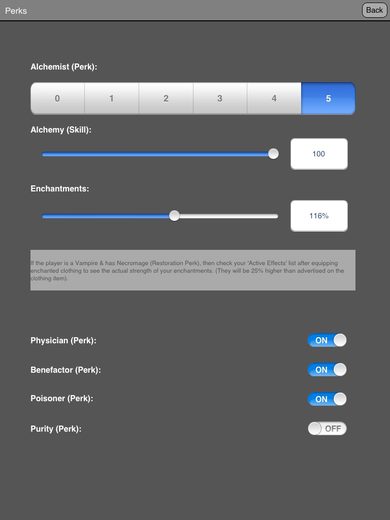Screen dimensions: 390x520
Task: Click the Alchemy skill slider knob
Action: pos(273,154)
